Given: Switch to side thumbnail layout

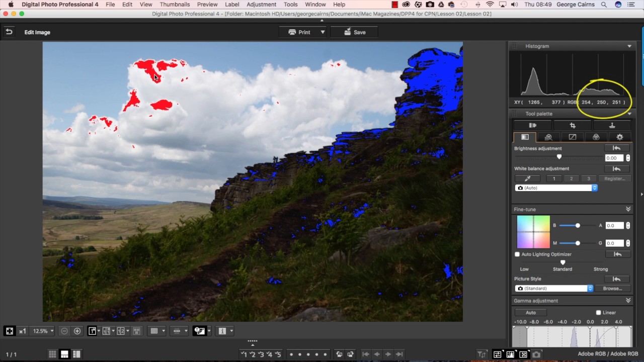Looking at the screenshot, I should click(x=76, y=354).
